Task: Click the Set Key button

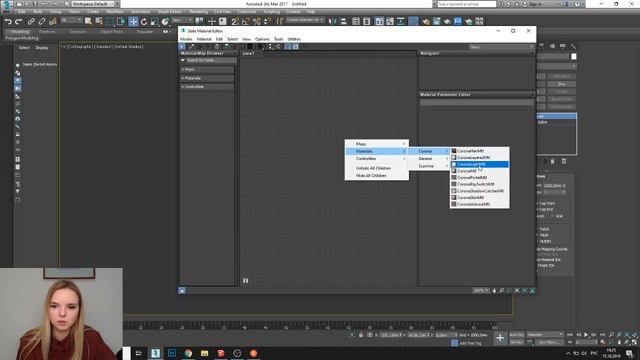Action: coord(516,342)
